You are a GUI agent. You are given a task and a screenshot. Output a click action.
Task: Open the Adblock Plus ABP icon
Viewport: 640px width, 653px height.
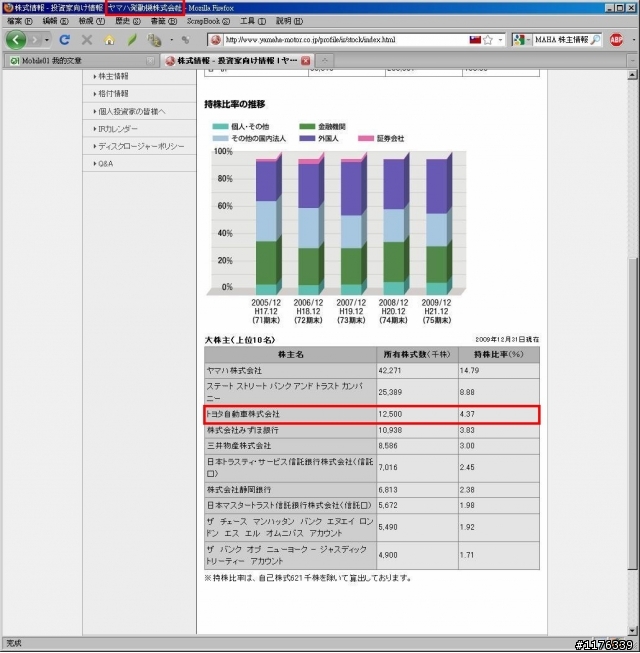[x=616, y=40]
